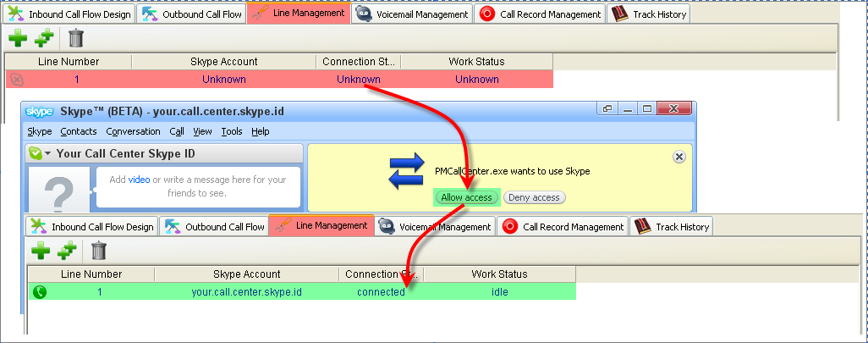Click the connected status cell
The image size is (868, 343).
[381, 291]
